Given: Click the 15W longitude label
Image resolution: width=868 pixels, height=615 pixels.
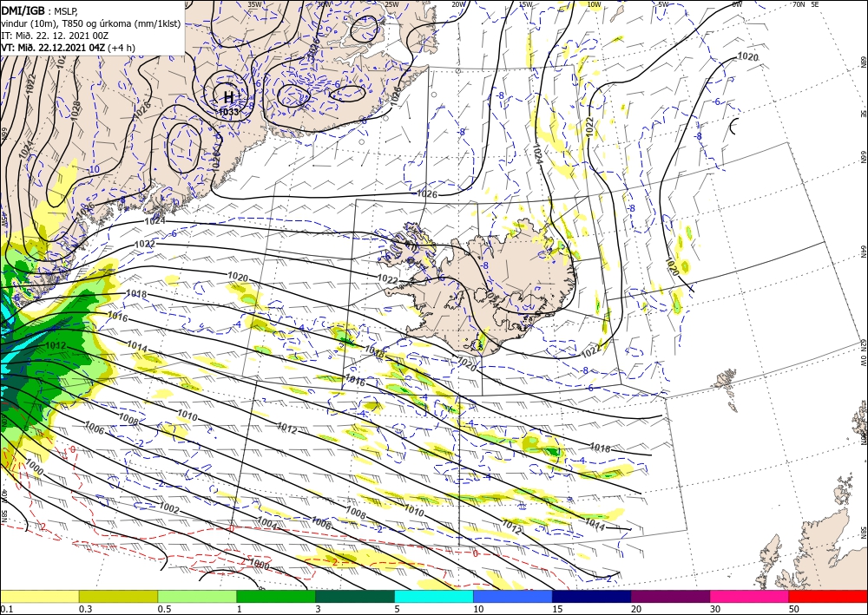Looking at the screenshot, I should 526,4.
